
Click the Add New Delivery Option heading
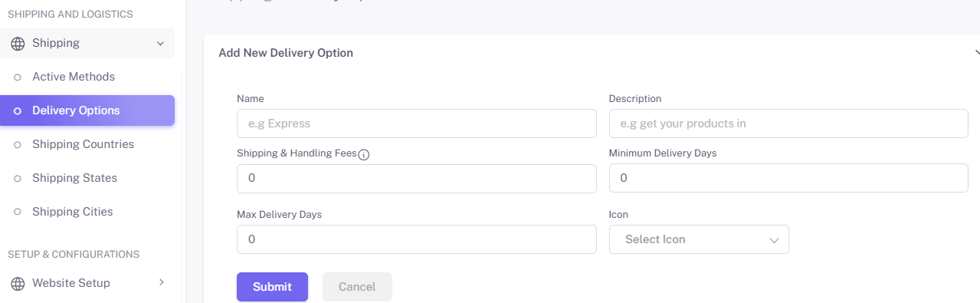pyautogui.click(x=286, y=53)
